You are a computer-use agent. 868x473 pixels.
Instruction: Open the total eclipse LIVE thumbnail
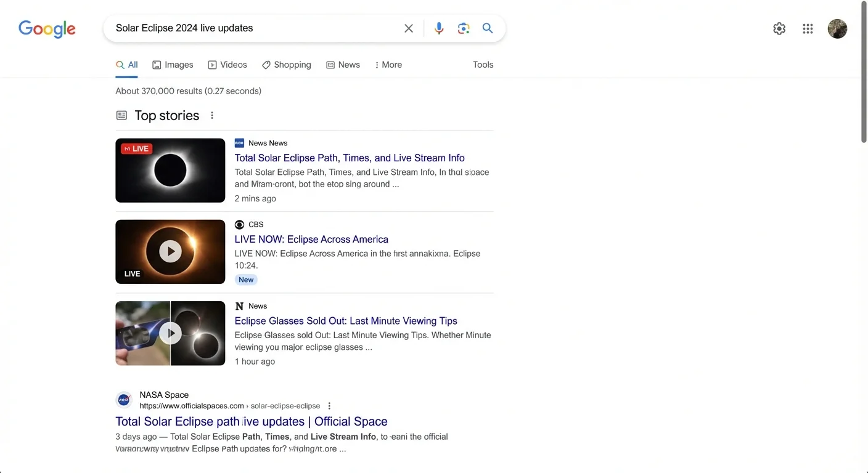pos(170,171)
